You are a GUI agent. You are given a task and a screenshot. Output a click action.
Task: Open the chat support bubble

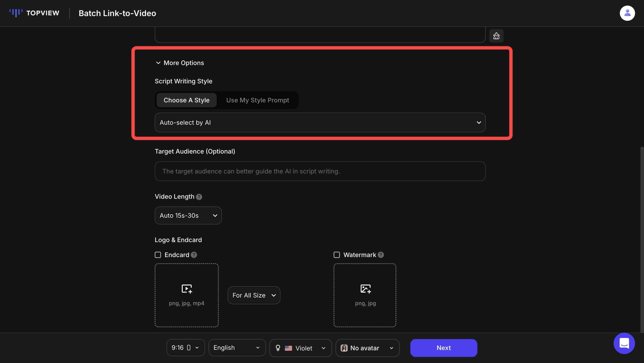pyautogui.click(x=624, y=343)
